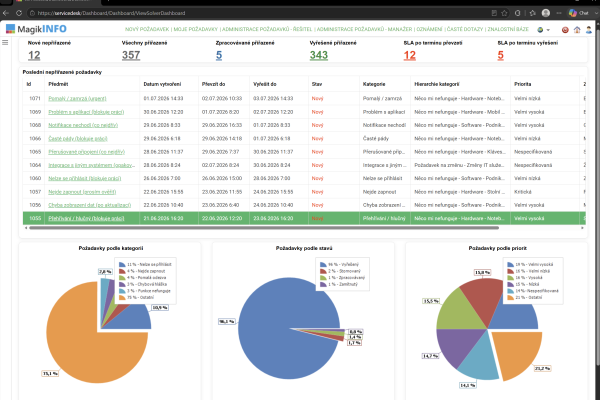Click horizontal scrollbar of requests table
Viewport: 600px width, 400px height.
tap(264, 228)
